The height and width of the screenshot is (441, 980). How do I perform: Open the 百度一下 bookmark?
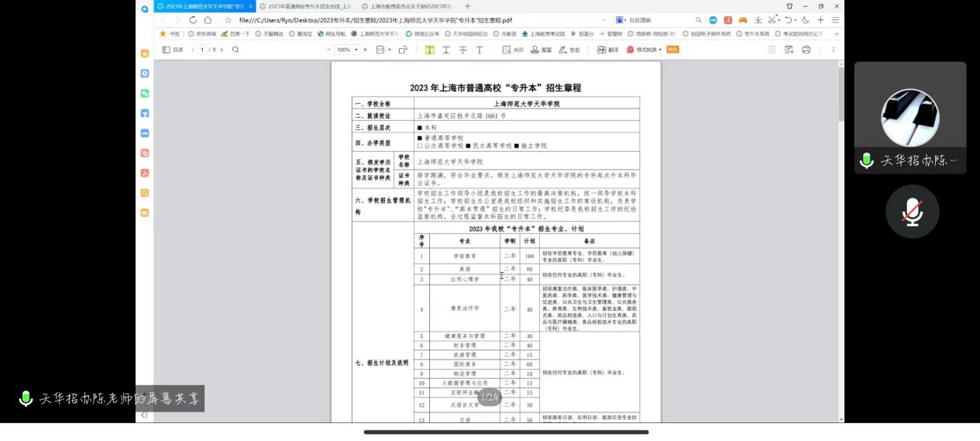point(236,34)
